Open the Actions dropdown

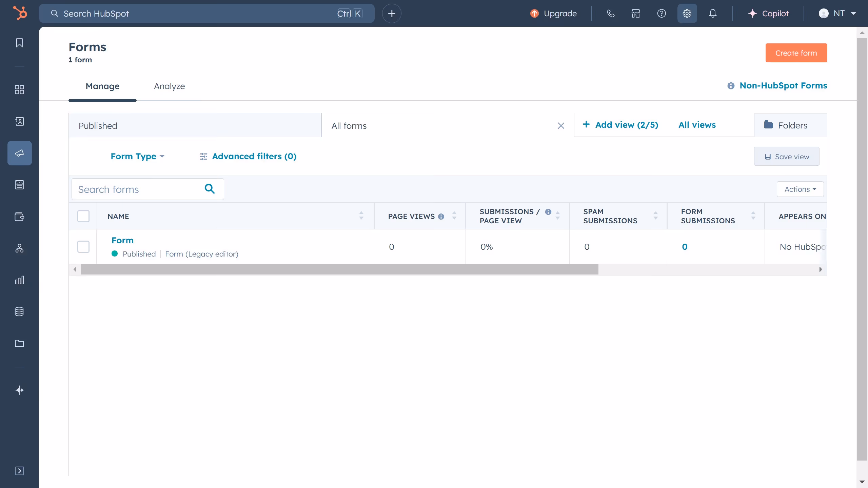(800, 189)
